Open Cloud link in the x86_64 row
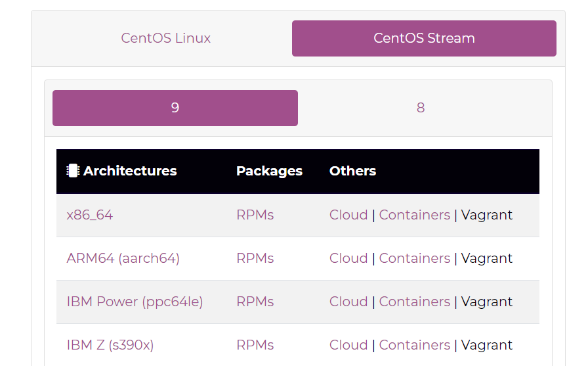 point(348,215)
